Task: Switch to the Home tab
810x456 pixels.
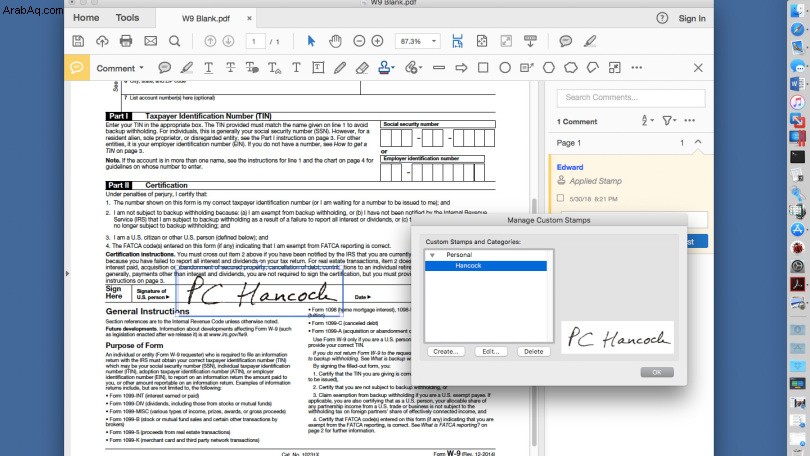Action: click(x=86, y=18)
